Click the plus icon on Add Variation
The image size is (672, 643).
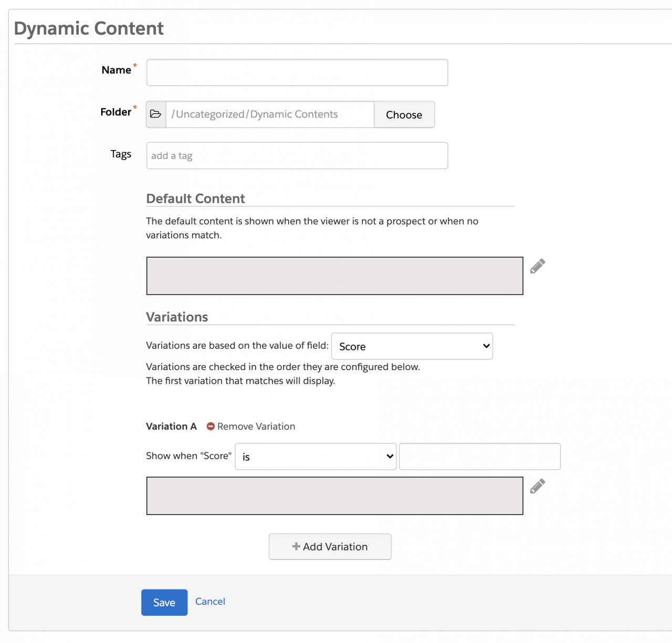[x=296, y=546]
